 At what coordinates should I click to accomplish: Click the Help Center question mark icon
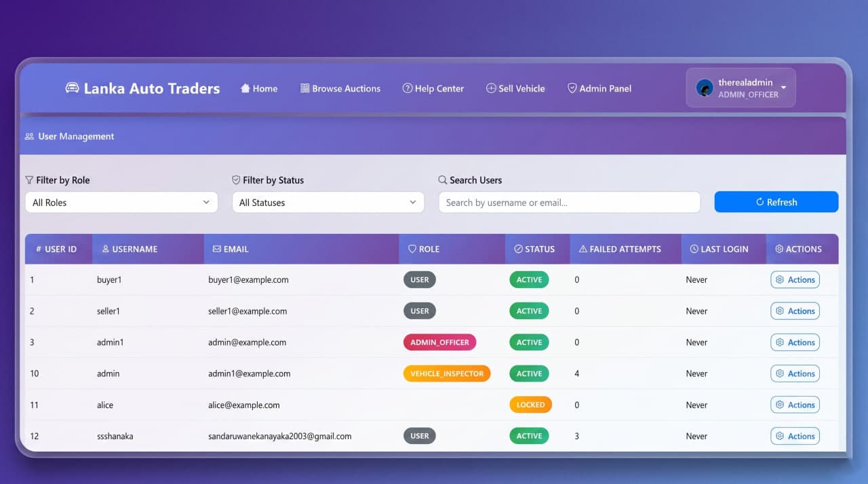tap(408, 88)
